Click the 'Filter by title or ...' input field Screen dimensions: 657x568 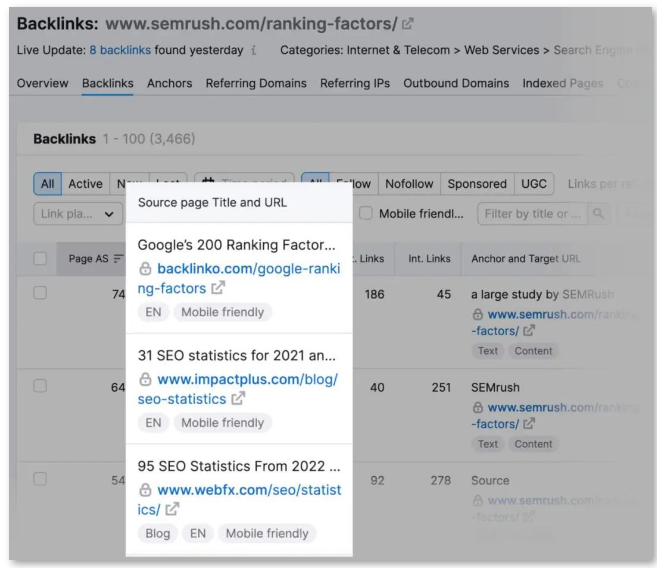[x=532, y=214]
